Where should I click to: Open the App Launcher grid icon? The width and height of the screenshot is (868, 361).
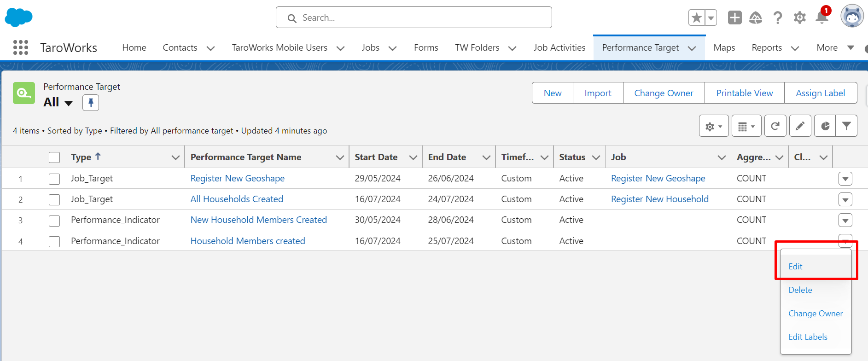point(21,47)
